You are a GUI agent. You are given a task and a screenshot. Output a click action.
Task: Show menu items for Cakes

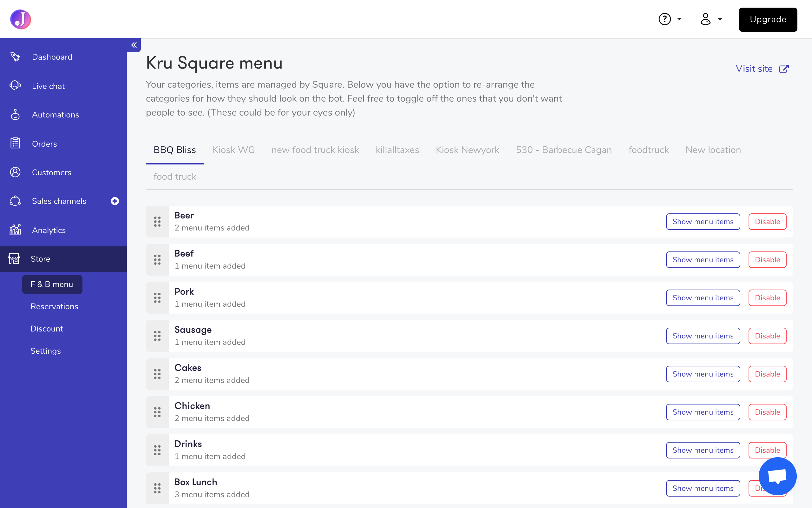703,374
